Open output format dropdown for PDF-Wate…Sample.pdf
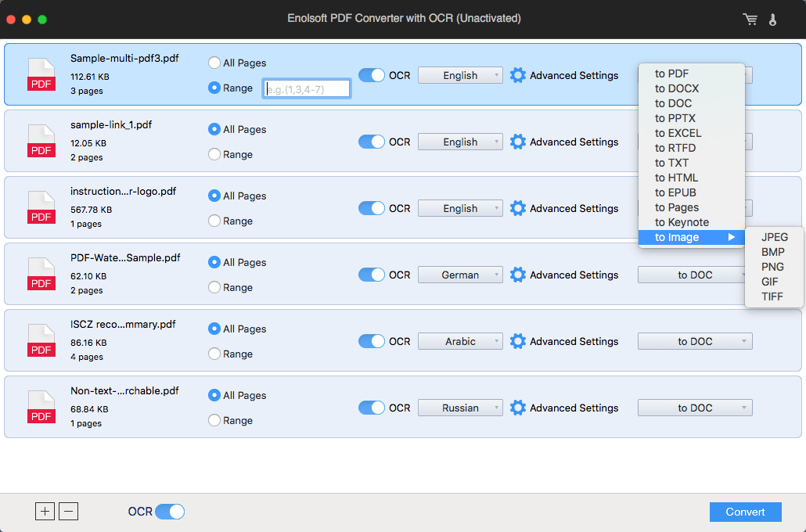This screenshot has width=806, height=532. tap(692, 275)
